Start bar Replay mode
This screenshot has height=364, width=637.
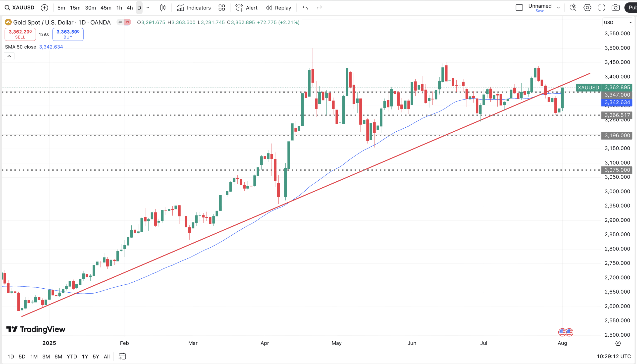click(278, 8)
